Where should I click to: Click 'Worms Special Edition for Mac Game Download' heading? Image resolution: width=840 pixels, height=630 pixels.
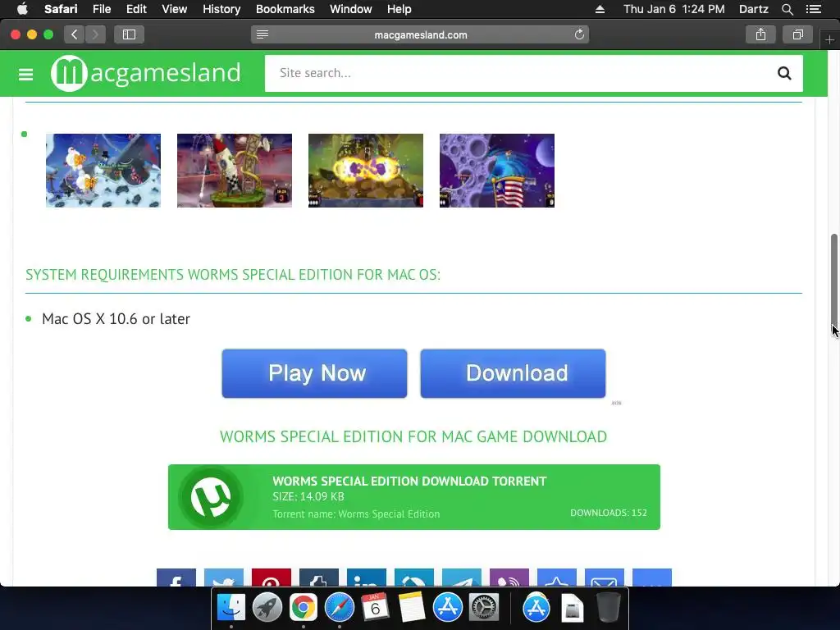413,436
